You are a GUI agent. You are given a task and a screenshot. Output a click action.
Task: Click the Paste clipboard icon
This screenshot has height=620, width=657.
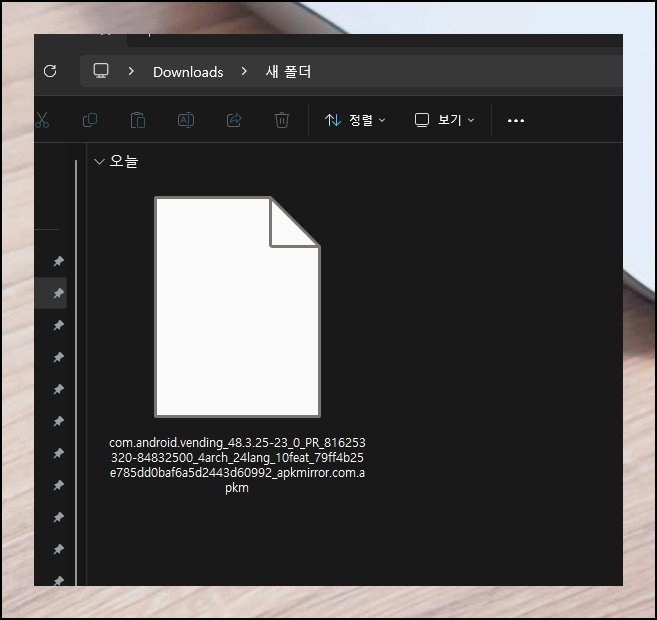[x=138, y=120]
